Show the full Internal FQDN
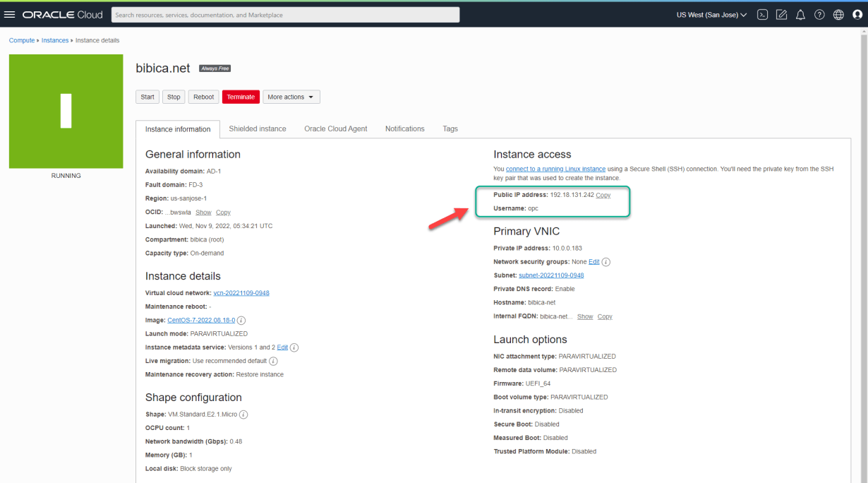 (x=585, y=316)
